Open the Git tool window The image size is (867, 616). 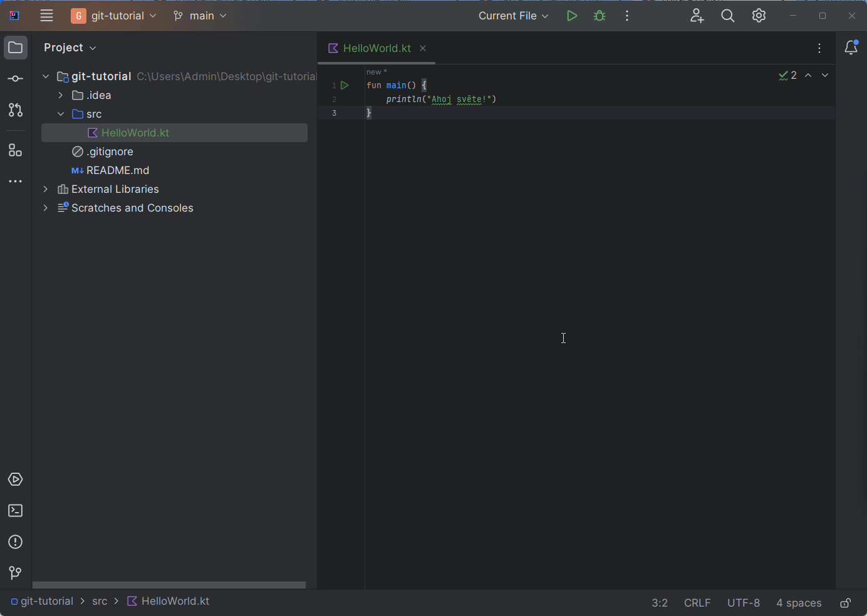(x=16, y=573)
